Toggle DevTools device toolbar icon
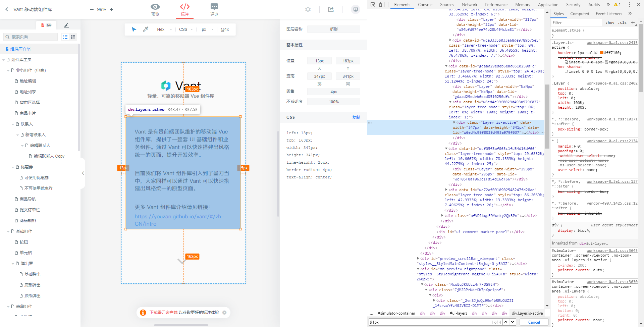The height and width of the screenshot is (327, 644). pyautogui.click(x=382, y=5)
